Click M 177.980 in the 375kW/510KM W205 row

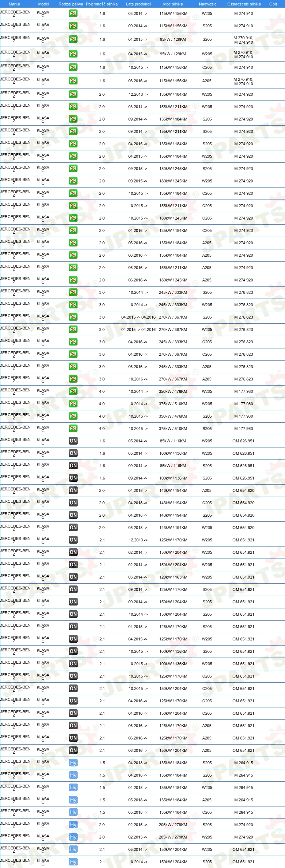243,404
